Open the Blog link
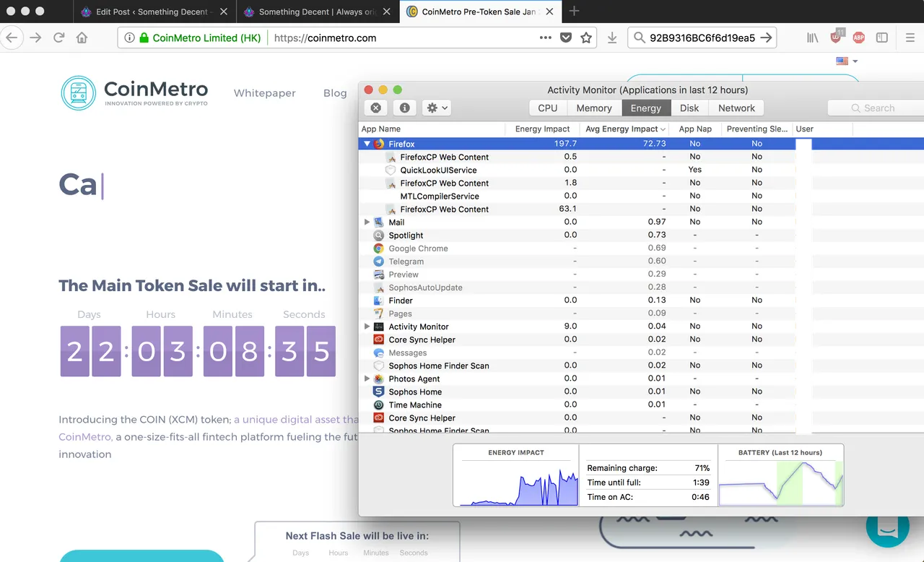 [335, 93]
